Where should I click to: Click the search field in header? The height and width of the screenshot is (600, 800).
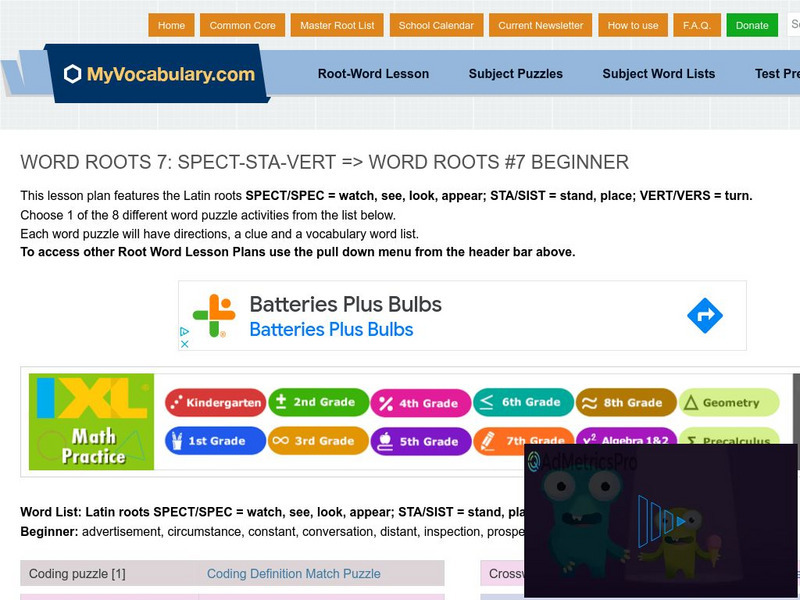pyautogui.click(x=794, y=24)
